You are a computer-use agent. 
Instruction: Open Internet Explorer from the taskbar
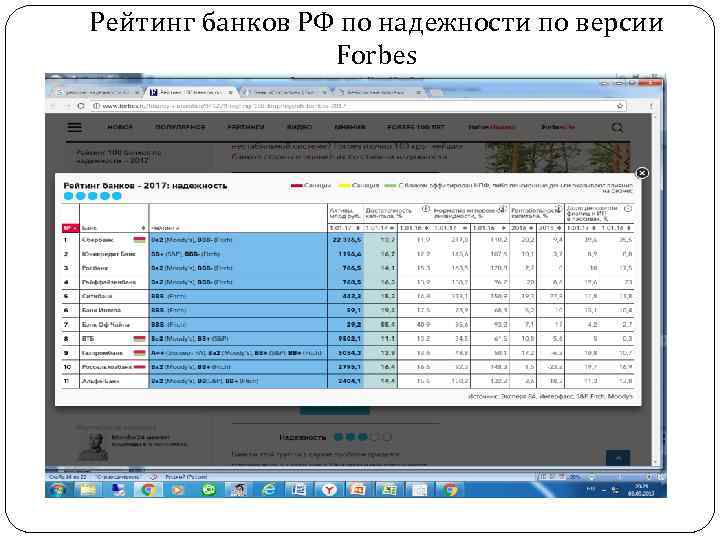(x=269, y=490)
